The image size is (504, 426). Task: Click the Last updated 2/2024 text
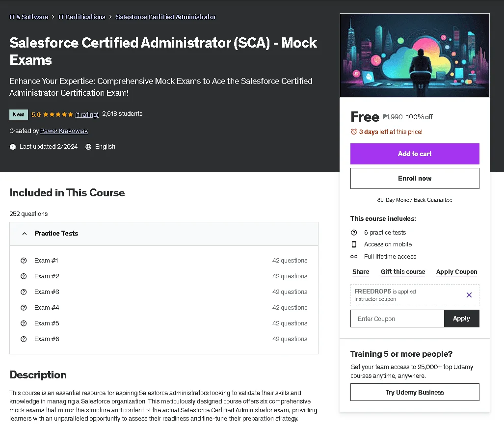pyautogui.click(x=49, y=147)
